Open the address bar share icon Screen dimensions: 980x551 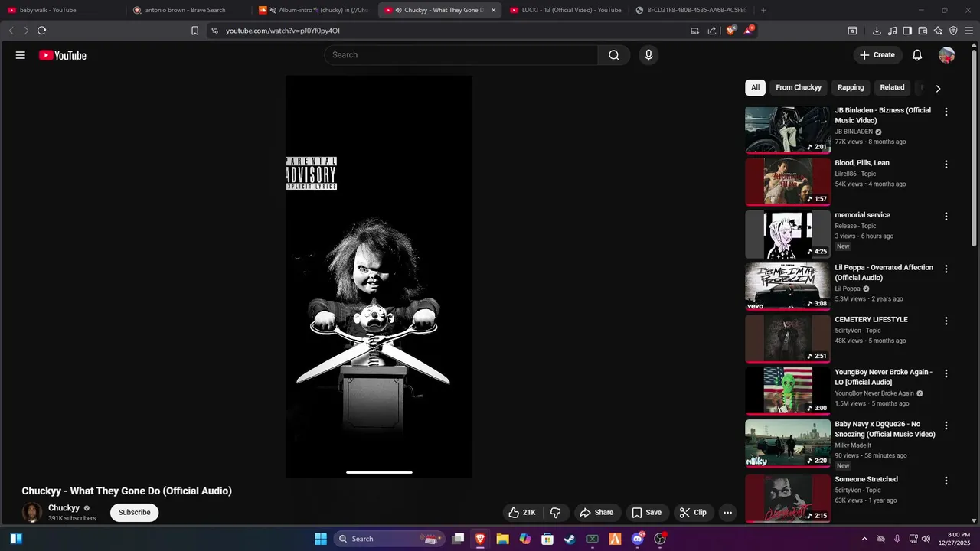[712, 31]
